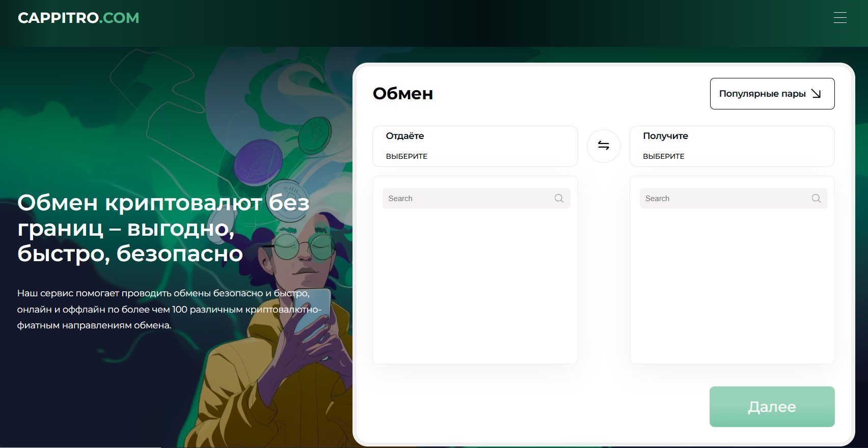Swap the give and receive currencies

604,146
